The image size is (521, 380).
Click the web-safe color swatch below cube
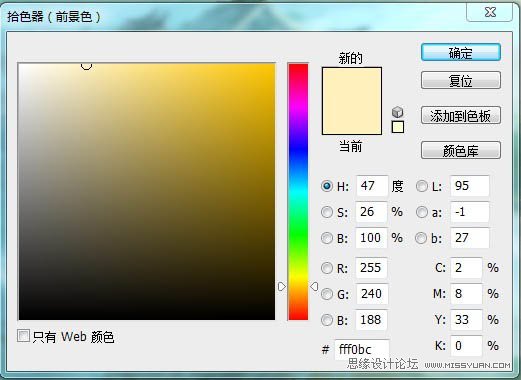pyautogui.click(x=398, y=127)
